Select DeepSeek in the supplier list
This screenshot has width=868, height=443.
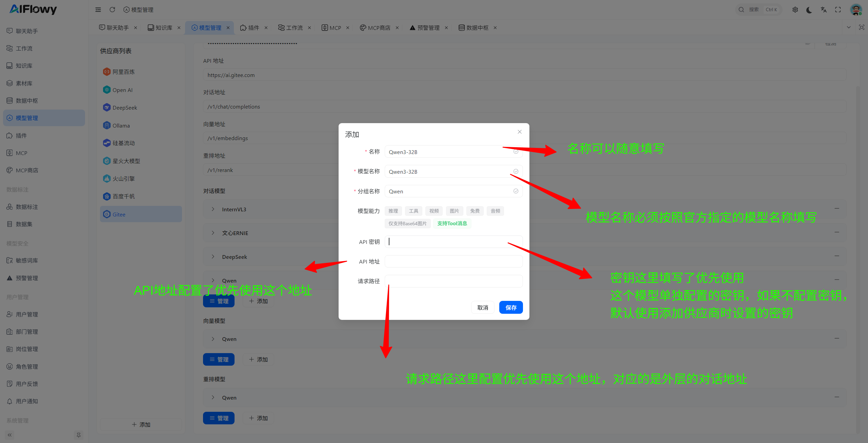pos(125,108)
